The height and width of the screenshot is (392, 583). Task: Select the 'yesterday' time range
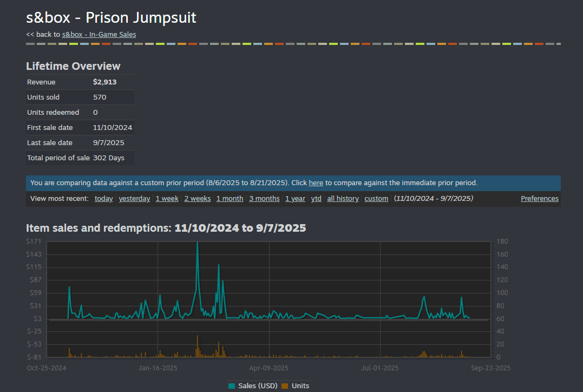(134, 199)
